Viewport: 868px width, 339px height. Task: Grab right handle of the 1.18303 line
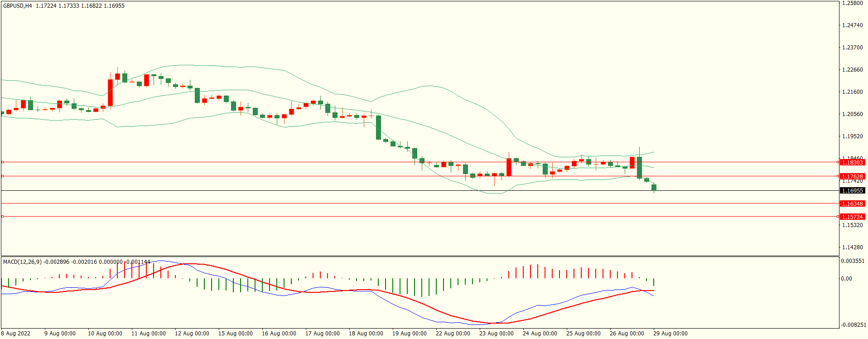pyautogui.click(x=838, y=162)
